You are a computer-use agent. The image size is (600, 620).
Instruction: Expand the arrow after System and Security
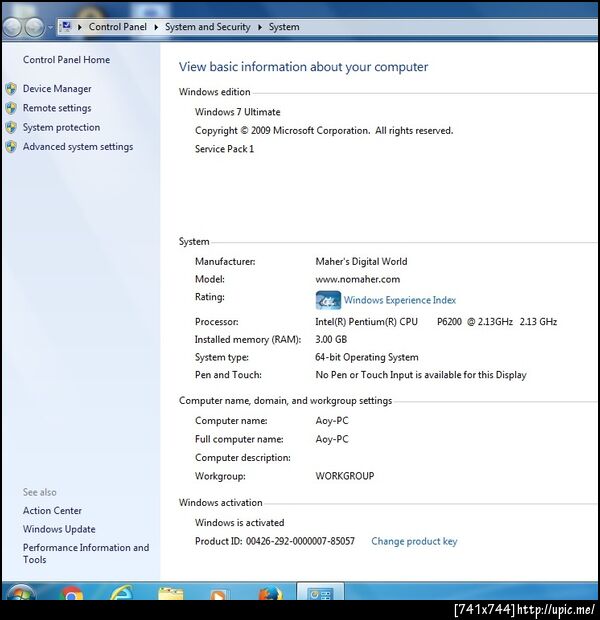[x=260, y=27]
